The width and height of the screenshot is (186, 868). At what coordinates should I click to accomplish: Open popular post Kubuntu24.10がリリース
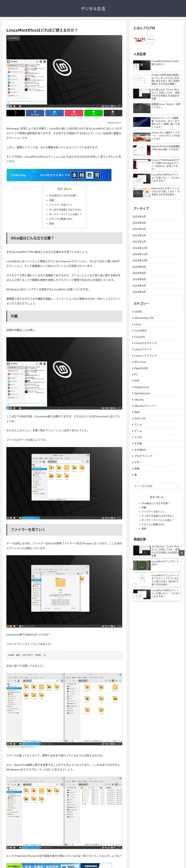tap(157, 192)
